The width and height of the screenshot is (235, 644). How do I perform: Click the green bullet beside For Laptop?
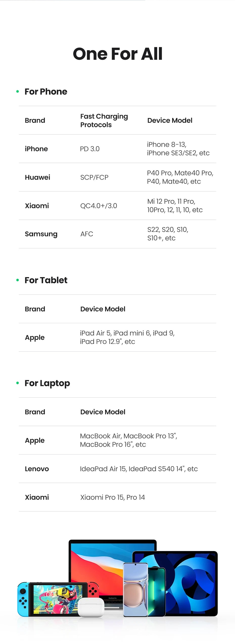[17, 383]
